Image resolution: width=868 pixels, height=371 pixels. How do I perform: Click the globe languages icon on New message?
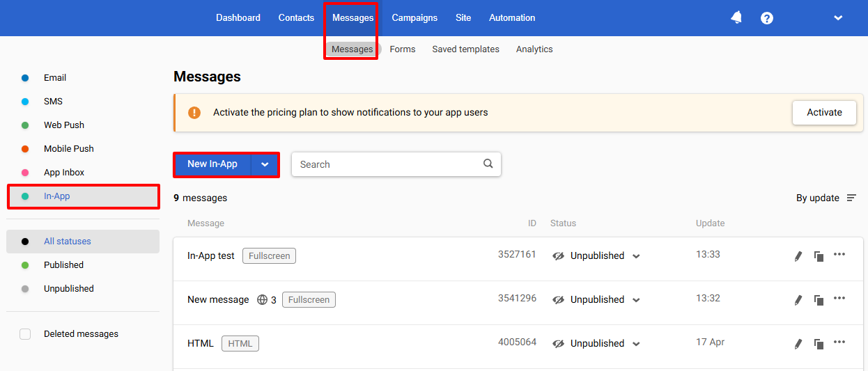[x=262, y=300]
